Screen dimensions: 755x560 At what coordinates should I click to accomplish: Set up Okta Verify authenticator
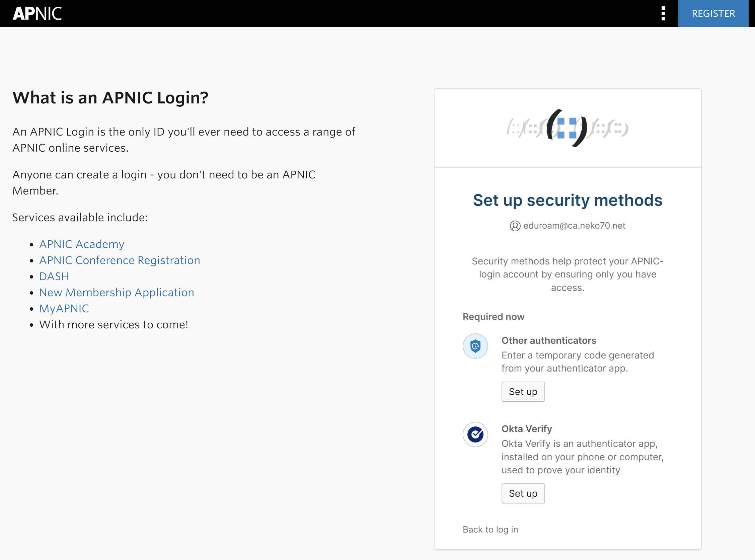[x=523, y=493]
